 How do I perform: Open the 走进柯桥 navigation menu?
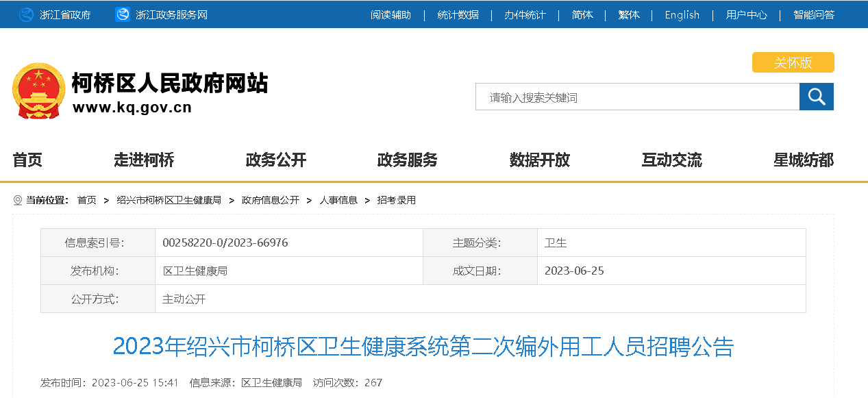point(144,160)
